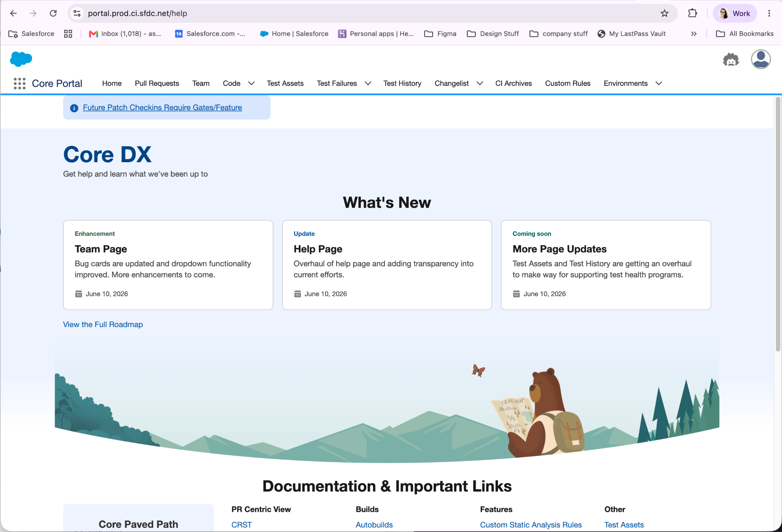Open the Code tab
The image size is (782, 532).
click(x=231, y=83)
